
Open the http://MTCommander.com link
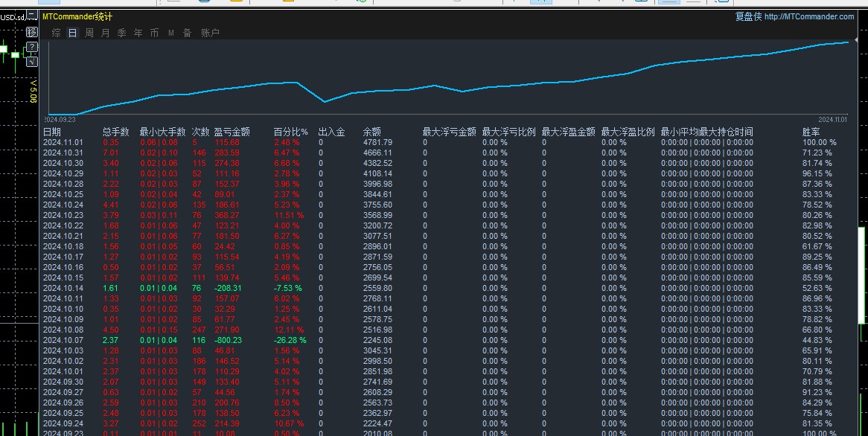808,16
